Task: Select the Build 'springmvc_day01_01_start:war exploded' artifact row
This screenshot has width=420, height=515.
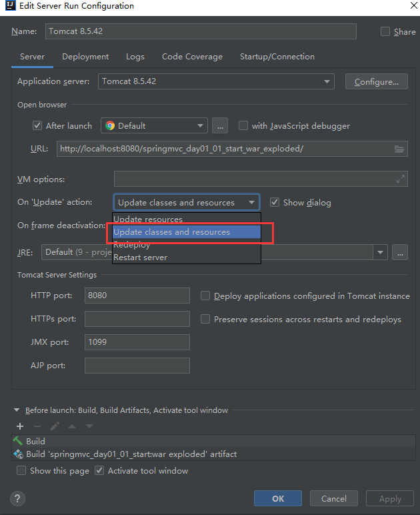Action: click(x=213, y=454)
